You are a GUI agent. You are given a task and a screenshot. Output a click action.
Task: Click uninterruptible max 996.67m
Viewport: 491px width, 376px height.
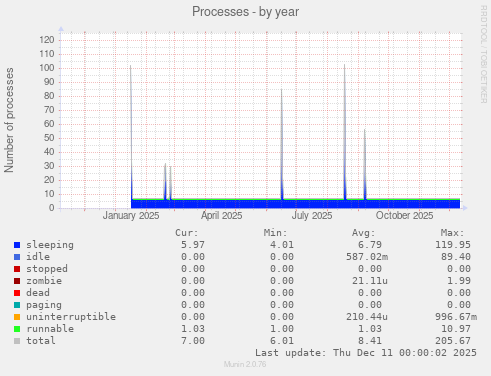click(x=456, y=317)
